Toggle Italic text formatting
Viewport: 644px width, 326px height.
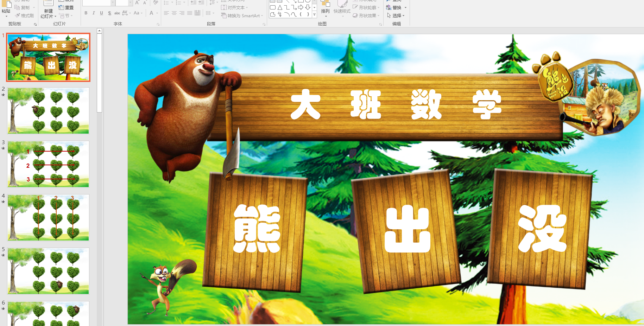click(94, 13)
